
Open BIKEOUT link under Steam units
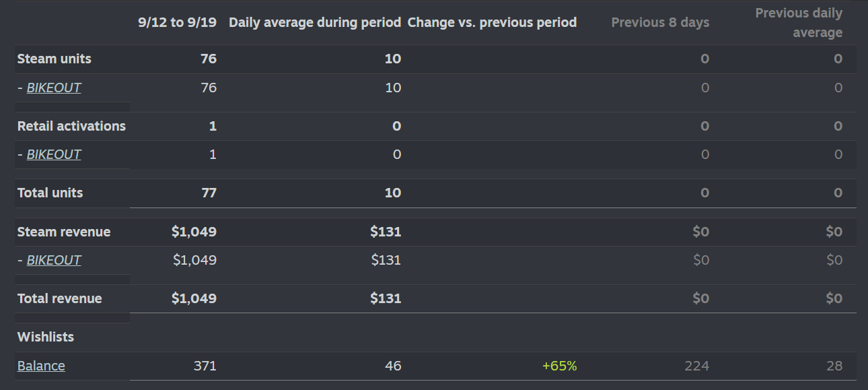tap(54, 88)
